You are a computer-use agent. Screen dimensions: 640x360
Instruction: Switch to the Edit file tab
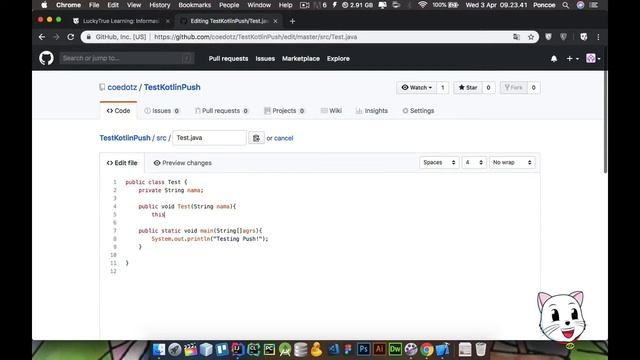tap(122, 163)
